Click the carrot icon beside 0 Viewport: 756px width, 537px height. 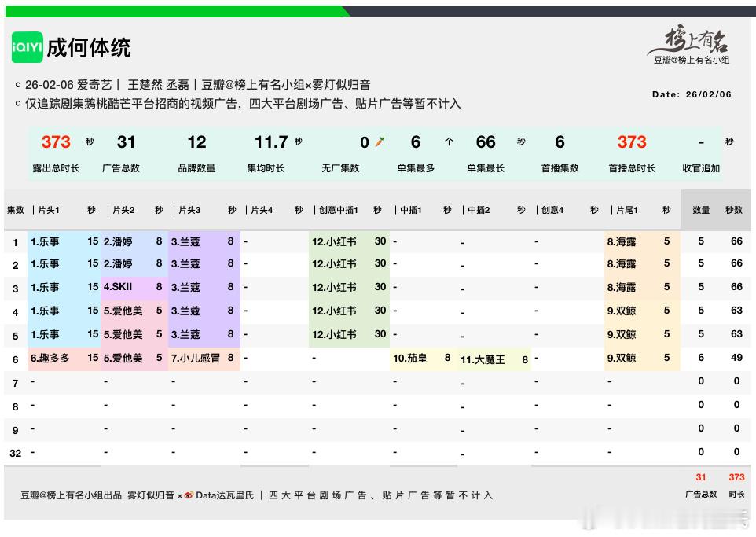(x=380, y=142)
